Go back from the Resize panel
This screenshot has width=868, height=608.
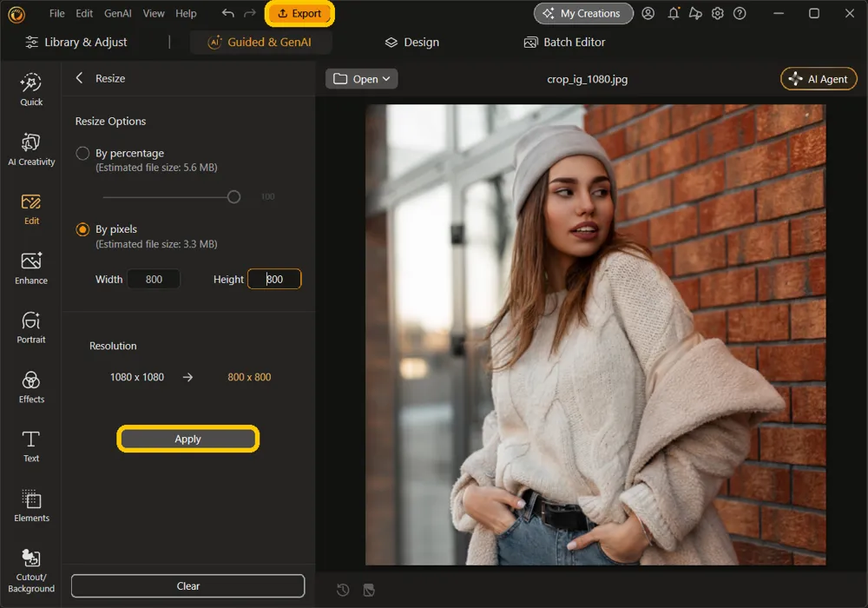(x=79, y=78)
